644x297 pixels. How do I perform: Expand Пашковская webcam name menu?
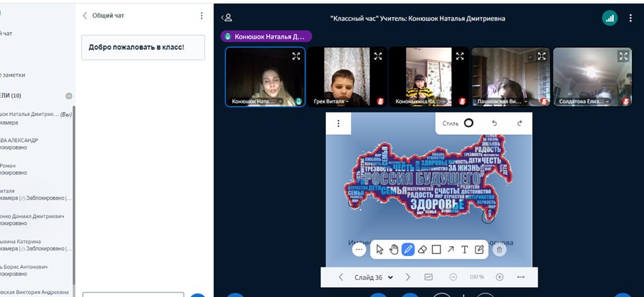503,101
